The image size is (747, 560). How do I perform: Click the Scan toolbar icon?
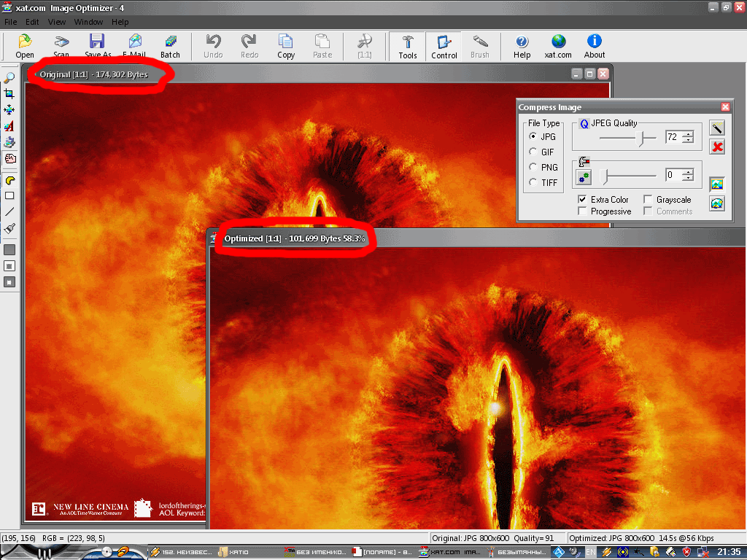(61, 46)
